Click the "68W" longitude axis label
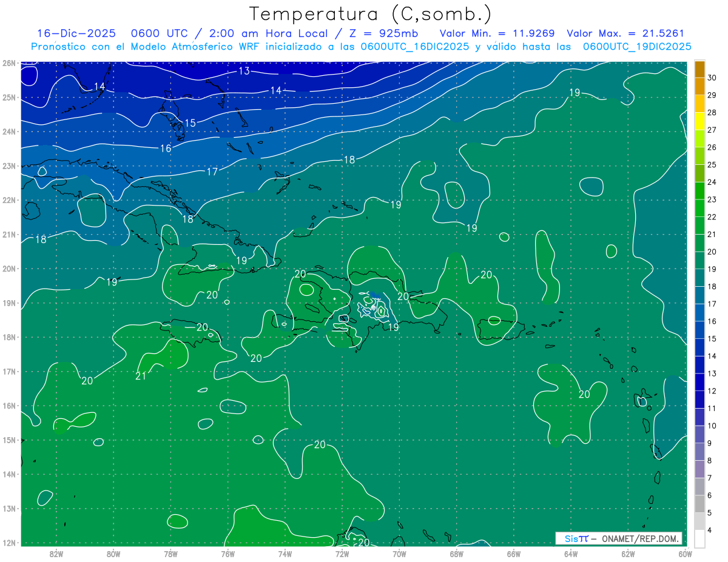Screen dimensions: 728x562 click(457, 554)
